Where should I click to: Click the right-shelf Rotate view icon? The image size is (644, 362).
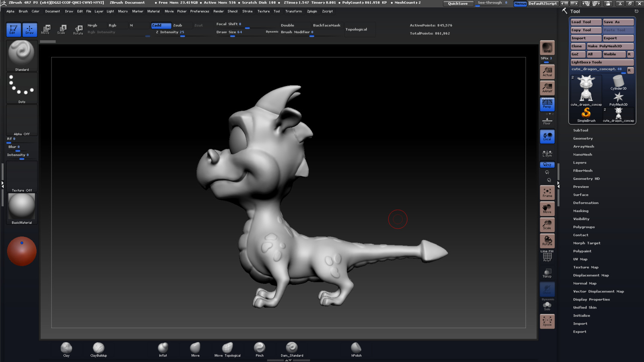(547, 241)
